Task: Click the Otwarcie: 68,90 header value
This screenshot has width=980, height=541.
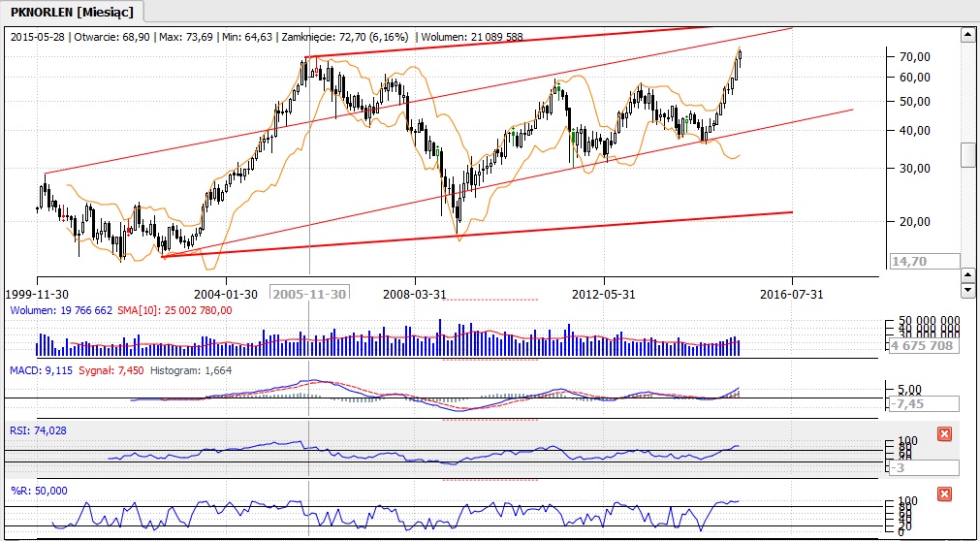Action: [111, 37]
